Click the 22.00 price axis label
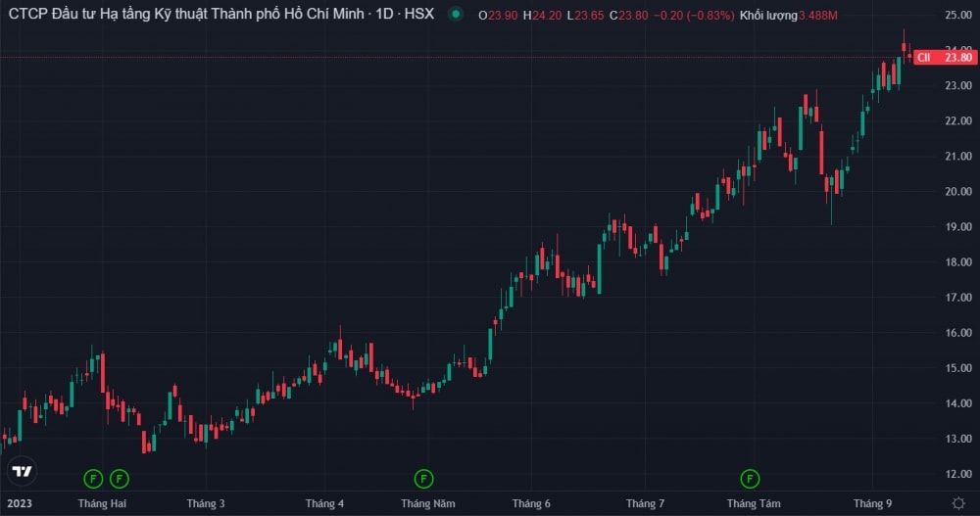Viewport: 980px width, 516px height. pos(958,120)
